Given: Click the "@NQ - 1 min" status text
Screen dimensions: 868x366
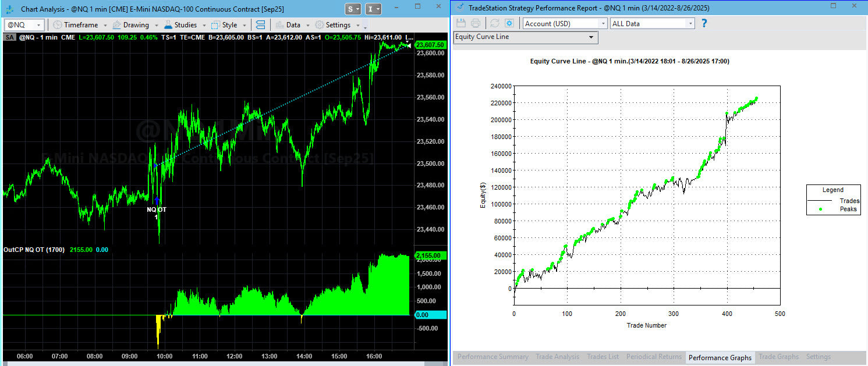Looking at the screenshot, I should pyautogui.click(x=37, y=37).
